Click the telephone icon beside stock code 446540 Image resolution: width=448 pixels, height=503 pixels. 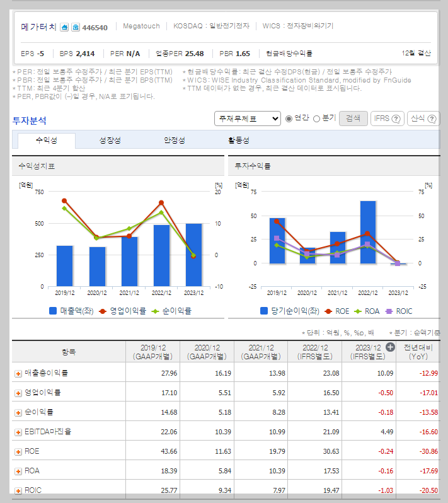coord(76,27)
